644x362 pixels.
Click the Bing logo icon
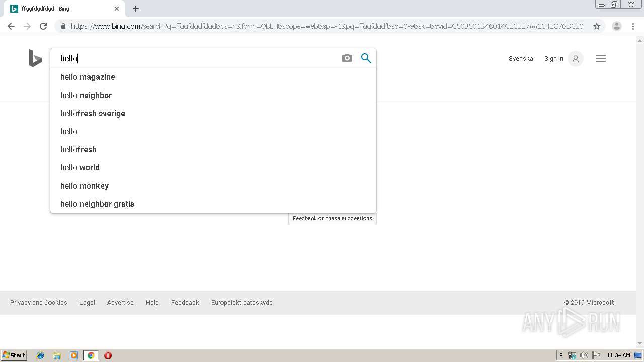pos(35,58)
